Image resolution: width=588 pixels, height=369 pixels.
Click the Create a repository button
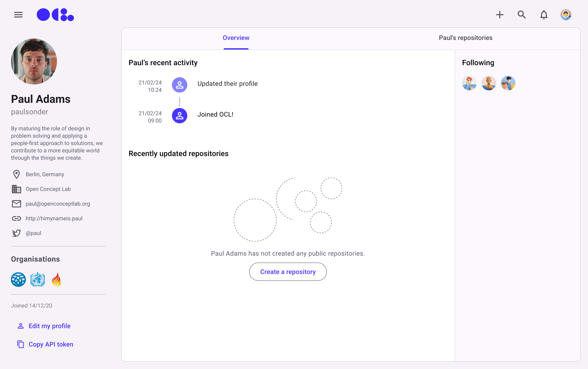click(288, 272)
